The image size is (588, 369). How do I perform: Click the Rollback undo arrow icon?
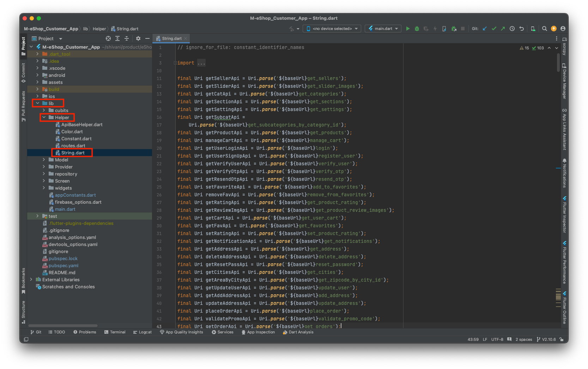pos(521,29)
